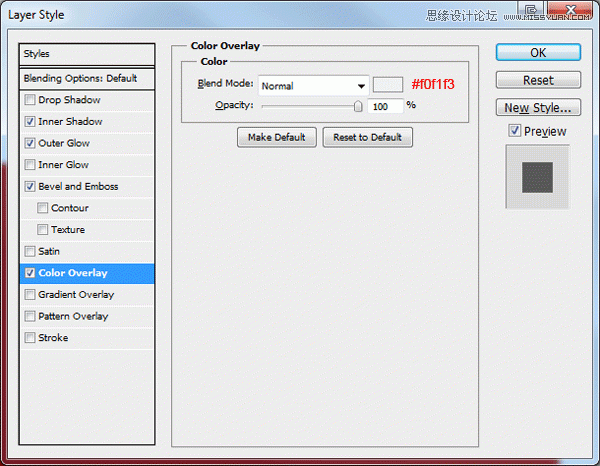
Task: Select the Styles list header
Action: pyautogui.click(x=87, y=54)
